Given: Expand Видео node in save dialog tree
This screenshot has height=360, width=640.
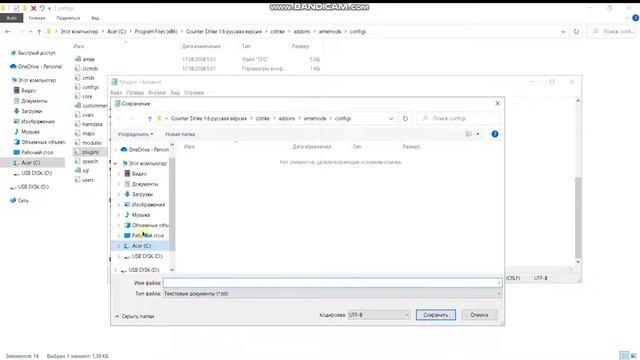Looking at the screenshot, I should (x=119, y=173).
